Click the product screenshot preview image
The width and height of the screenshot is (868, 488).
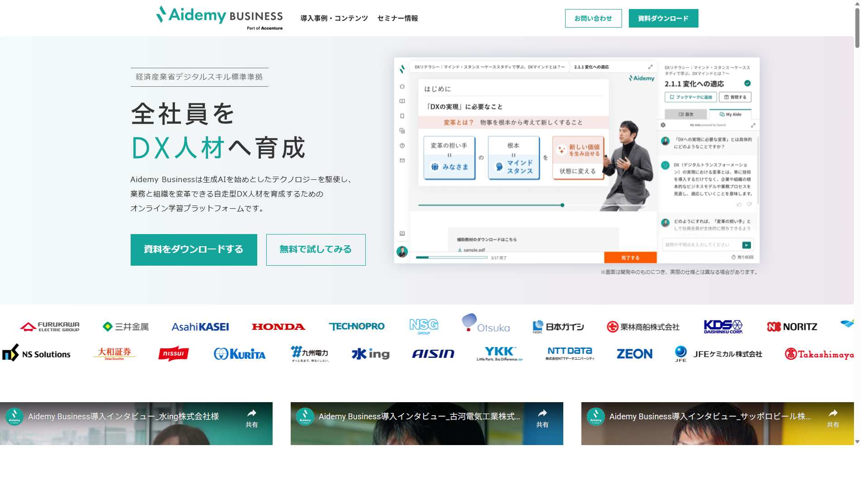click(576, 160)
